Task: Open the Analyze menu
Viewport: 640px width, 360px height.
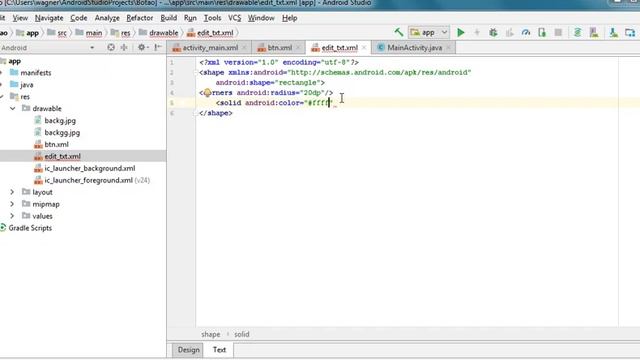Action: (x=107, y=18)
